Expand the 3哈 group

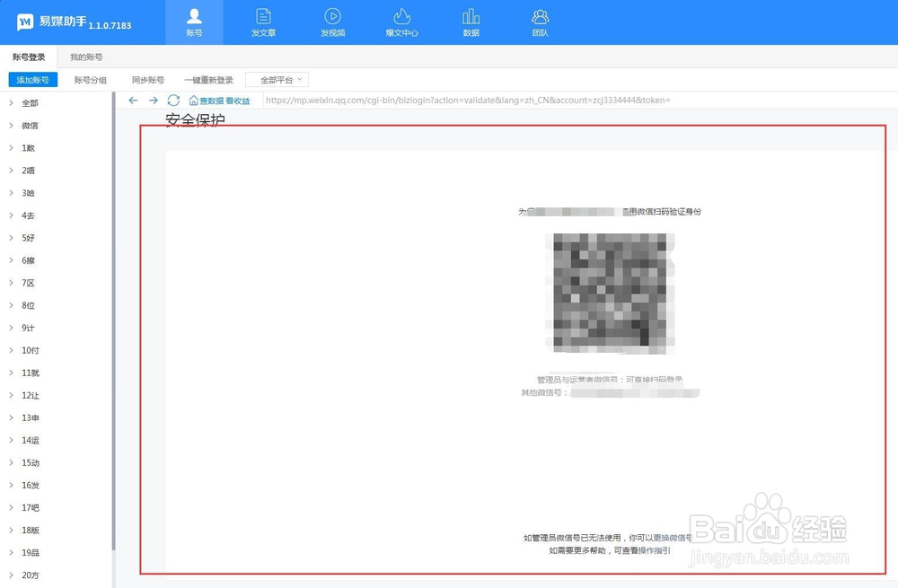point(11,193)
